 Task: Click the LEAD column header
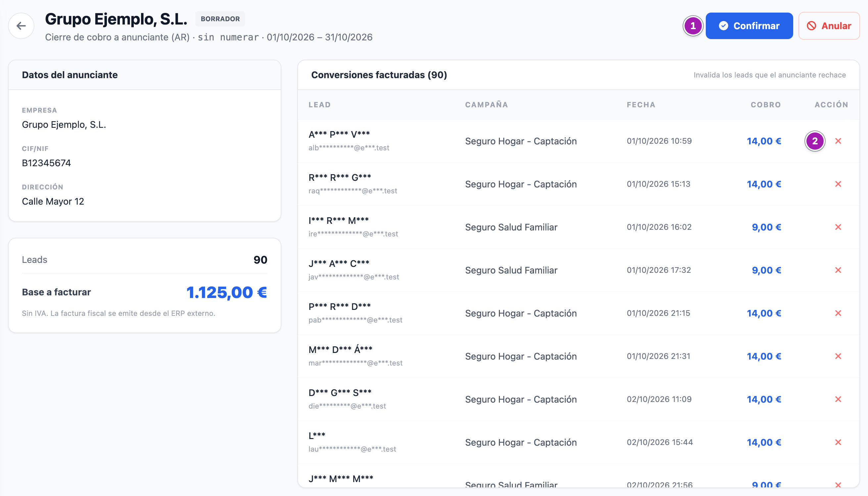point(319,105)
